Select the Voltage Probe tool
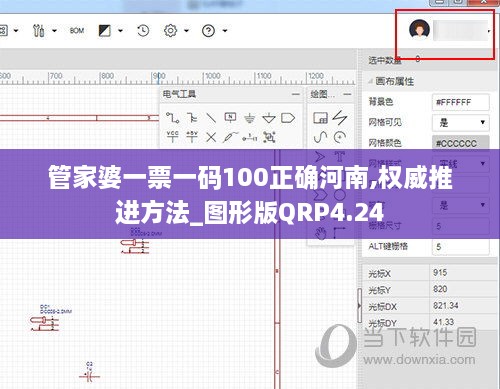This screenshot has height=389, width=500. tap(230, 137)
